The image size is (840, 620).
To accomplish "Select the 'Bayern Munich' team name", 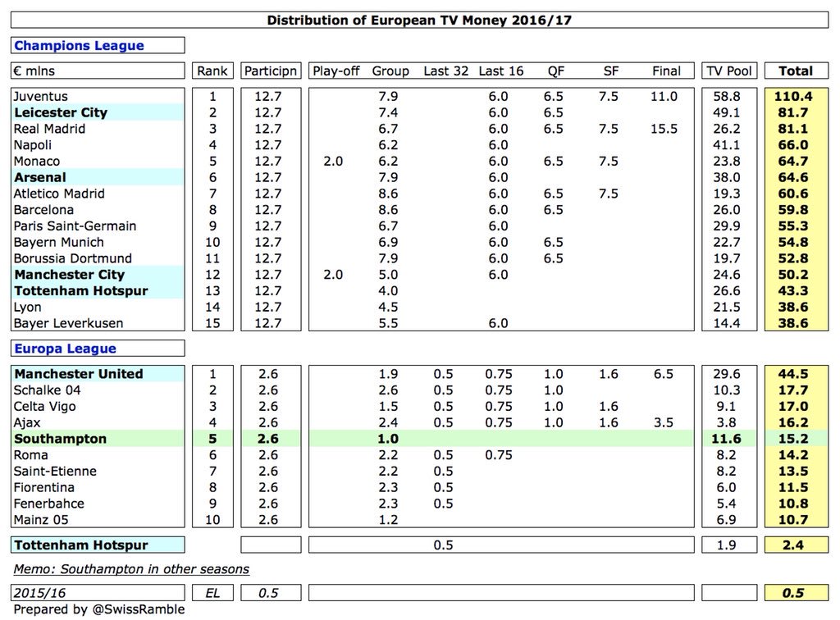I will click(58, 242).
